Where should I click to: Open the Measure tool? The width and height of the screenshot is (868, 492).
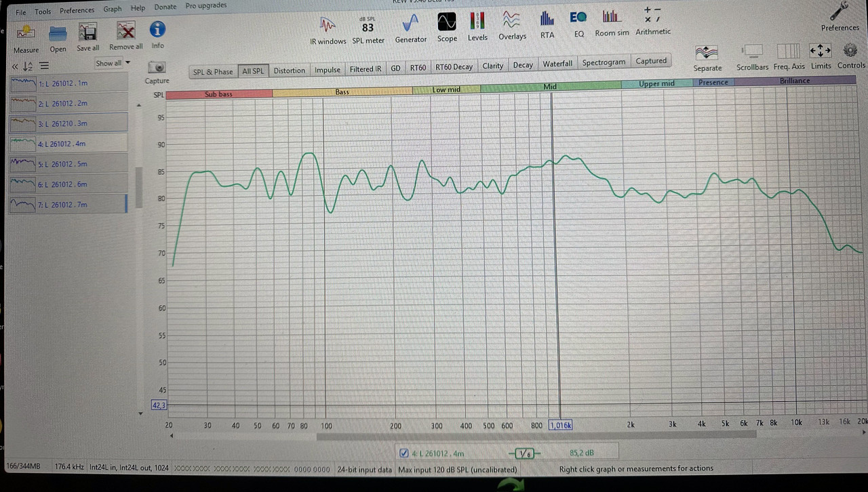click(x=26, y=38)
